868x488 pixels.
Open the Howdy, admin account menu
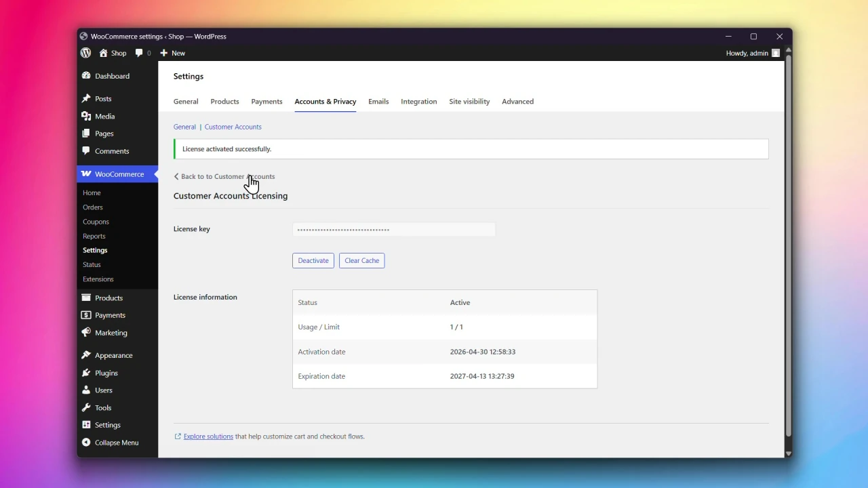point(753,53)
